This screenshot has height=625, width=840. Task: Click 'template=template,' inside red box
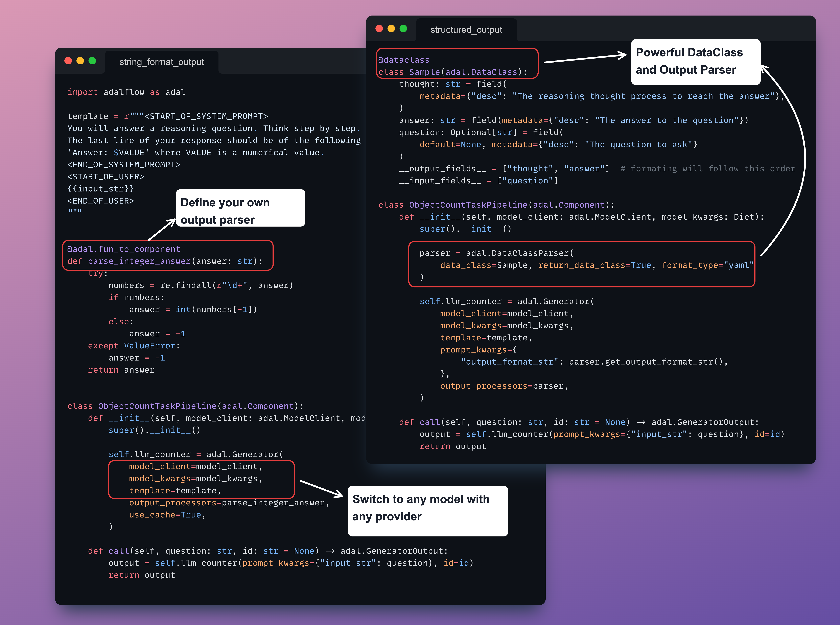pos(175,491)
